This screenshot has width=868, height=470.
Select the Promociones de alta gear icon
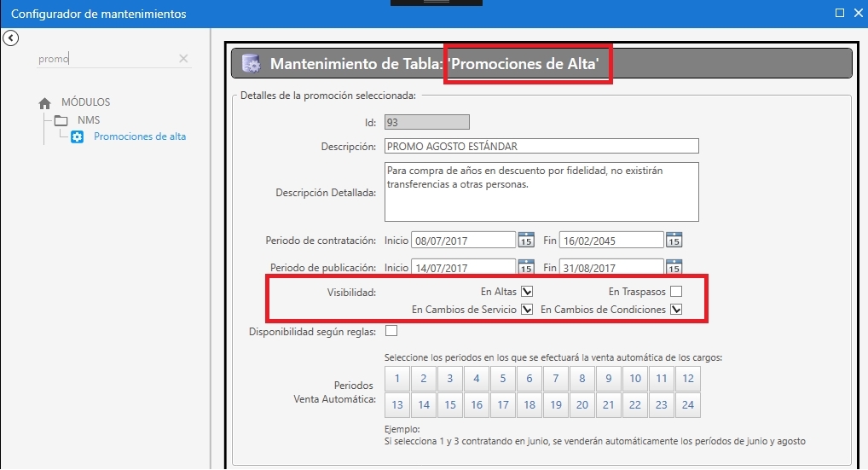[77, 136]
